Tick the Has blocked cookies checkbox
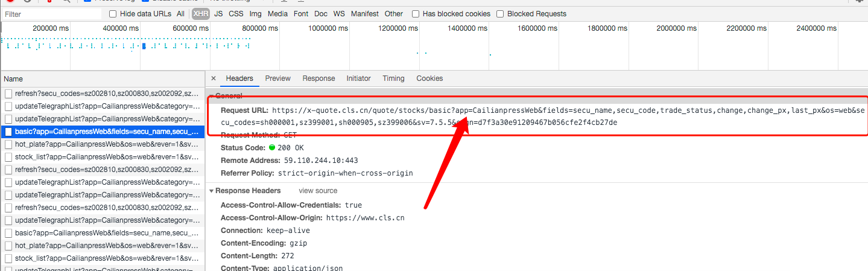The image size is (868, 271). pos(416,14)
